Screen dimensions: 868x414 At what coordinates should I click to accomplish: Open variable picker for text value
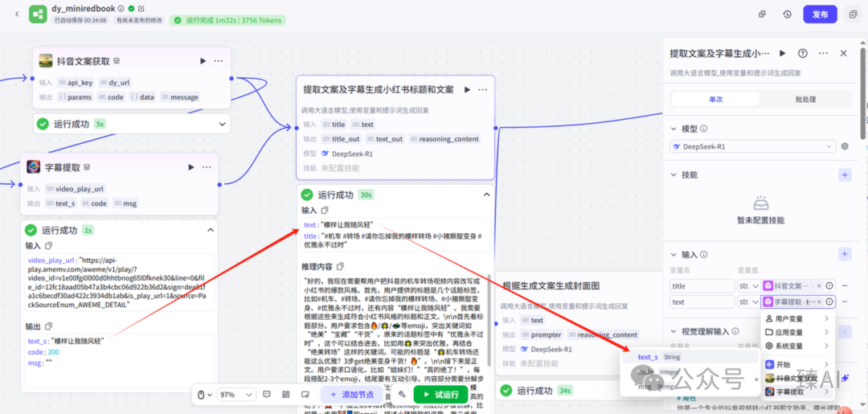pos(829,302)
